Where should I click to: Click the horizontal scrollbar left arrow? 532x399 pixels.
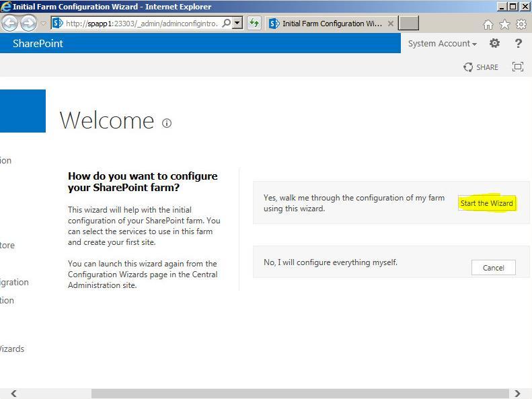click(x=13, y=394)
